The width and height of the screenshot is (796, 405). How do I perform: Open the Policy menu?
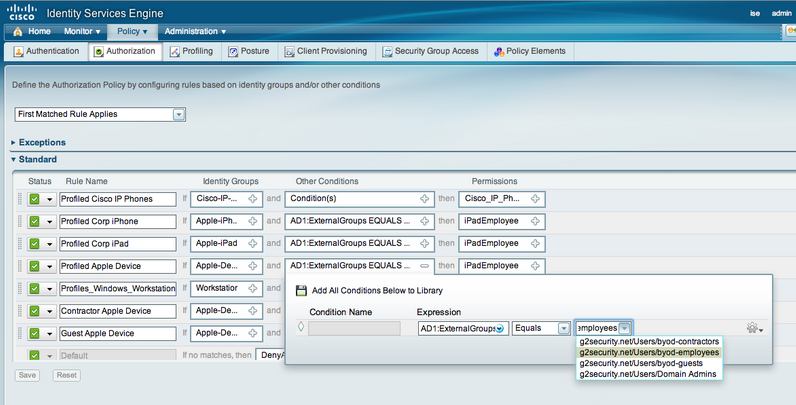[132, 31]
